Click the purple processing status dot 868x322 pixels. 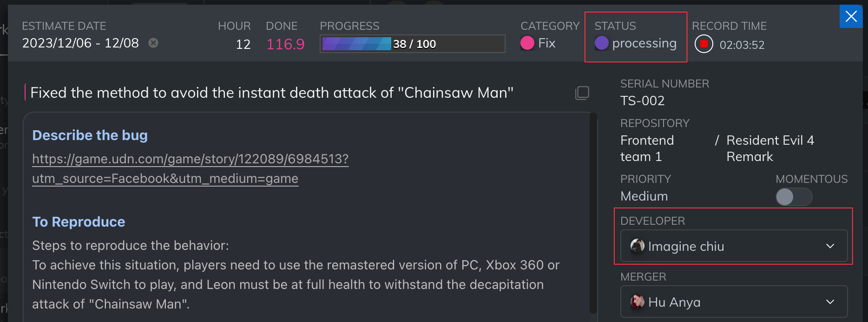(602, 43)
